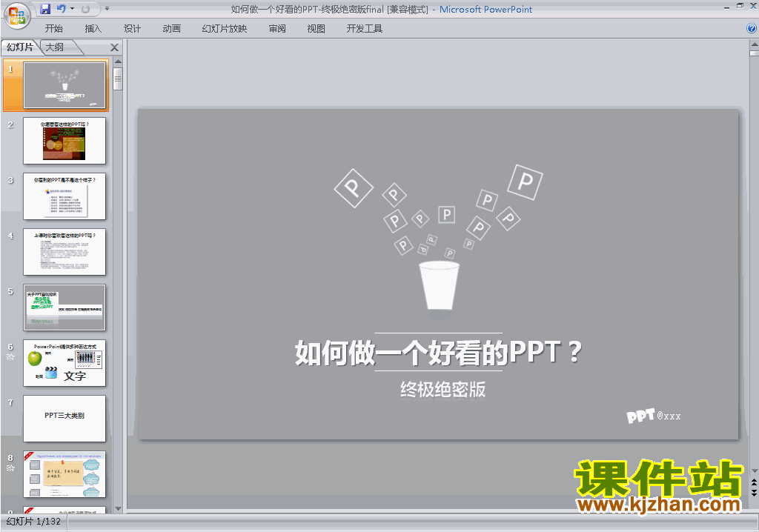Image resolution: width=759 pixels, height=532 pixels.
Task: Select slide 6 thumbnail with green apple
Action: [64, 363]
